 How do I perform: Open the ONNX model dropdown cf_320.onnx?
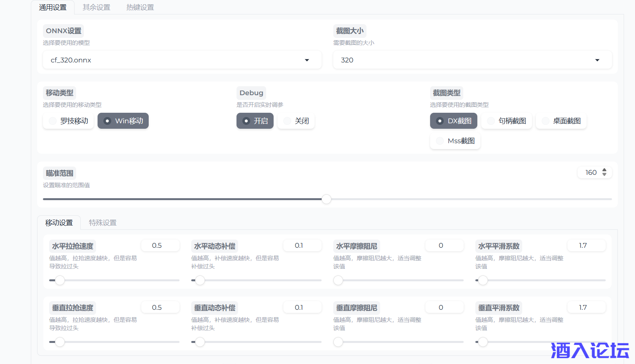tap(182, 60)
